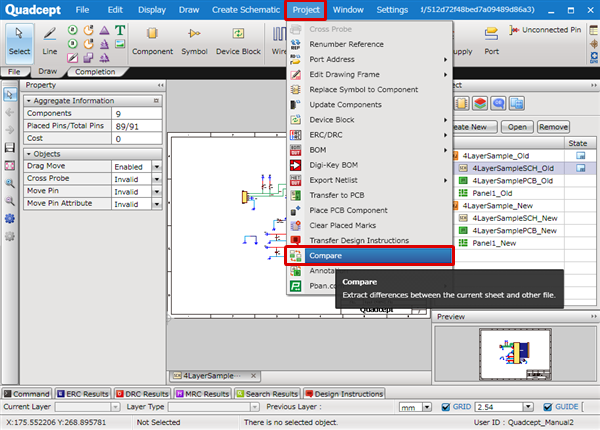Pick the Text tool (T icon)
The image size is (600, 430).
point(120,30)
